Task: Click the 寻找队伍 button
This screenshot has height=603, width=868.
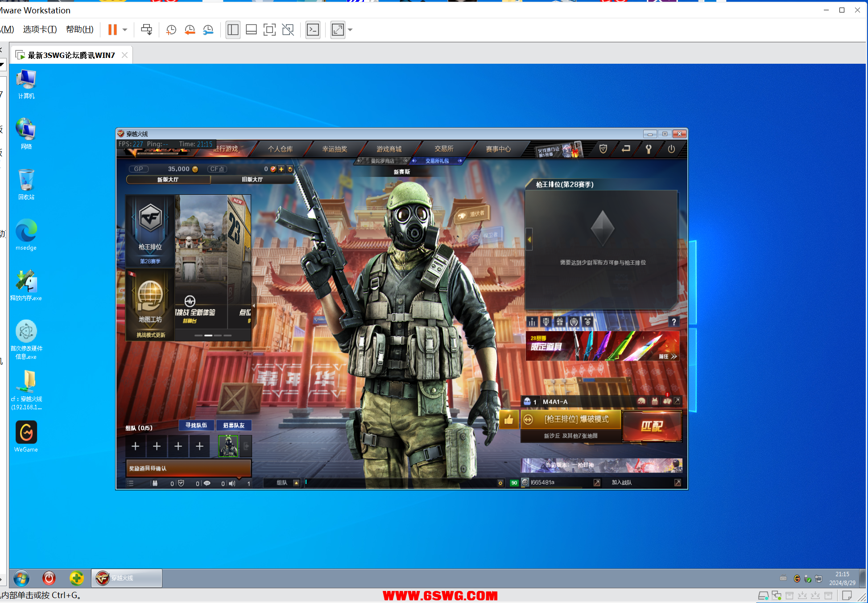Action: [196, 425]
